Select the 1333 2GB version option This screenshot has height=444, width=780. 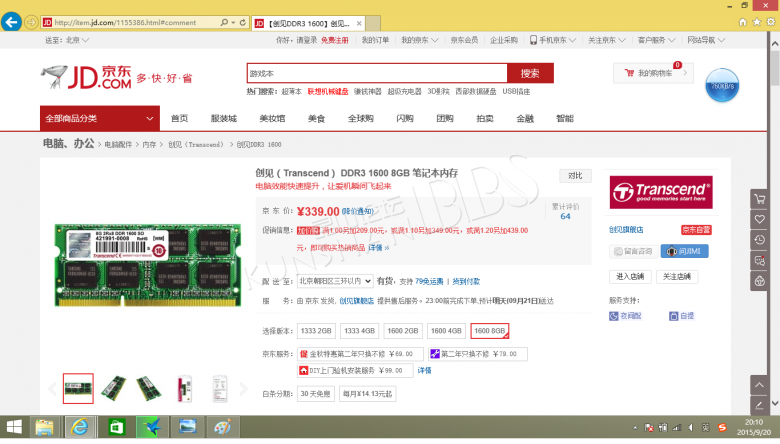click(316, 331)
